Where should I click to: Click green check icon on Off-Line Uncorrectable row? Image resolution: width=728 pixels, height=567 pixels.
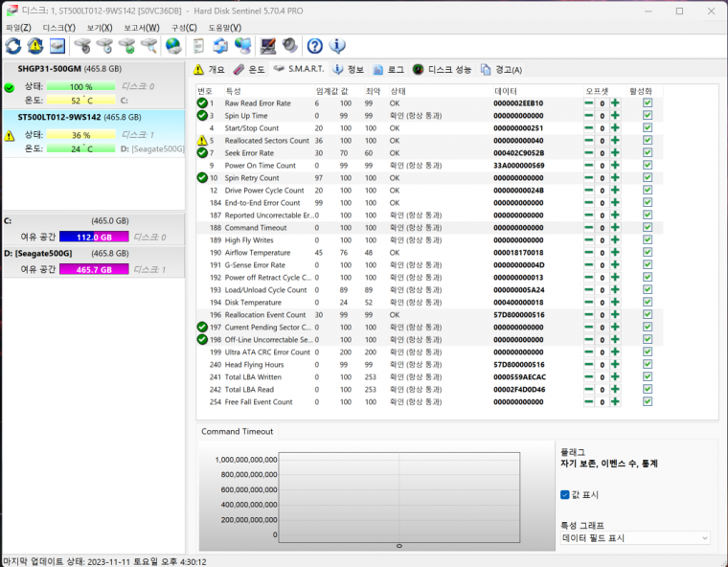(202, 339)
